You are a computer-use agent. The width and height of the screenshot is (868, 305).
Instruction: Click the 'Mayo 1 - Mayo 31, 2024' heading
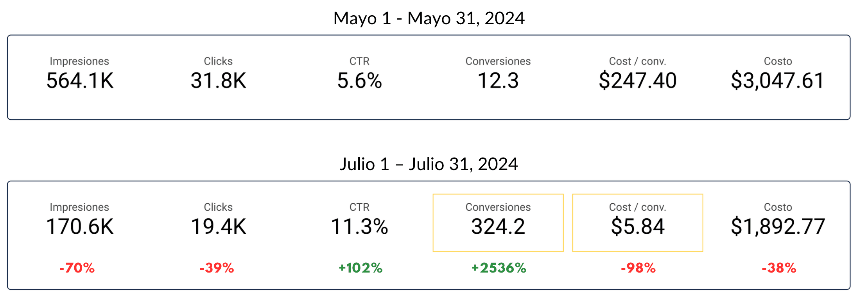[429, 18]
